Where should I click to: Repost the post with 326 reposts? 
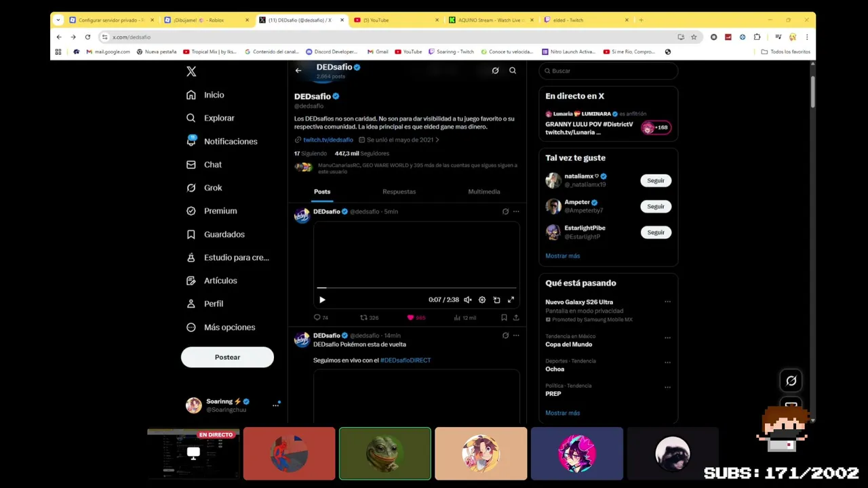(369, 317)
